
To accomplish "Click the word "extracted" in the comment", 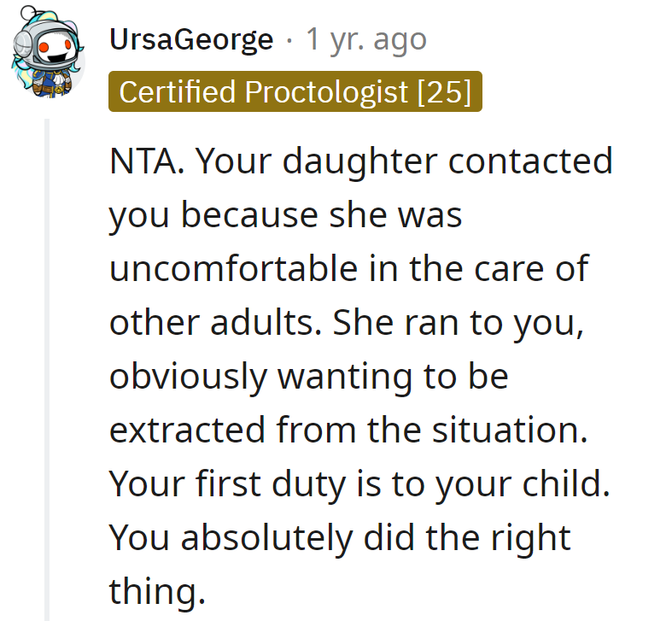I will pos(186,431).
